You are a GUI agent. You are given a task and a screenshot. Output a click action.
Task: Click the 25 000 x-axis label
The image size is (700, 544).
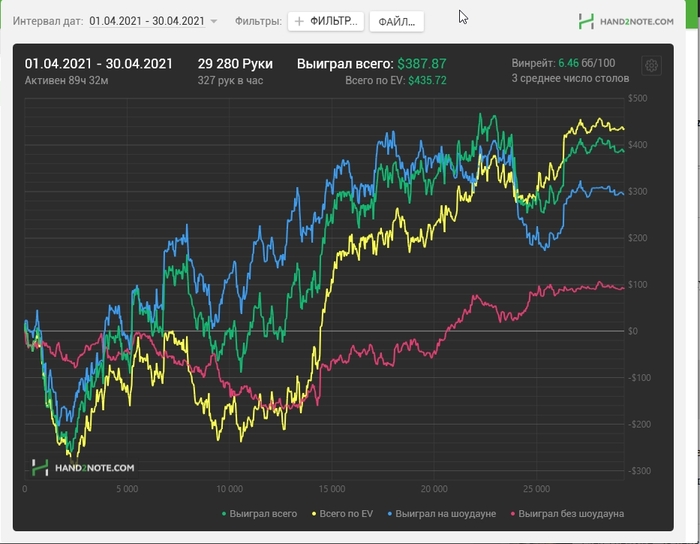click(536, 489)
